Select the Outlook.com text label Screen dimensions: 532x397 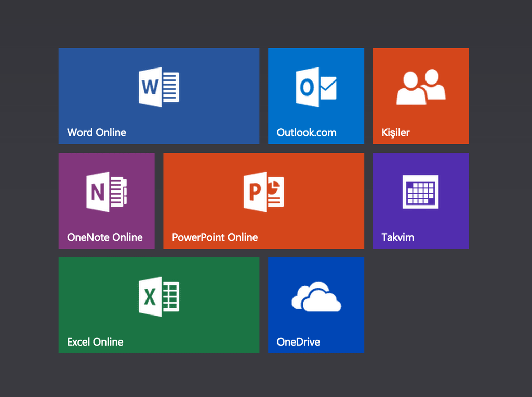306,132
